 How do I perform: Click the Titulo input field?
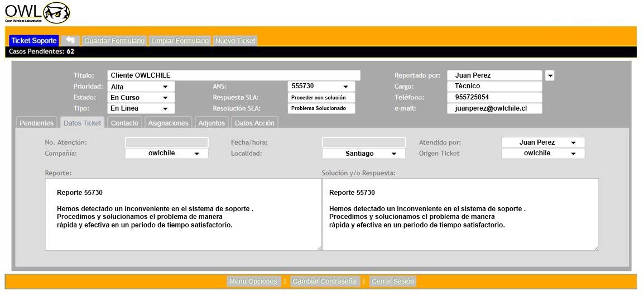tap(234, 75)
